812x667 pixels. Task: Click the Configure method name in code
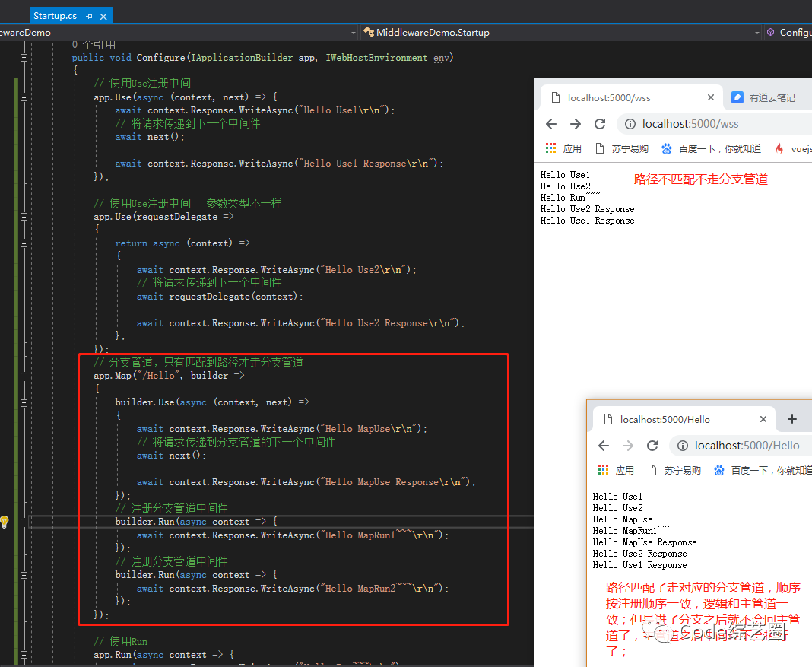(160, 58)
